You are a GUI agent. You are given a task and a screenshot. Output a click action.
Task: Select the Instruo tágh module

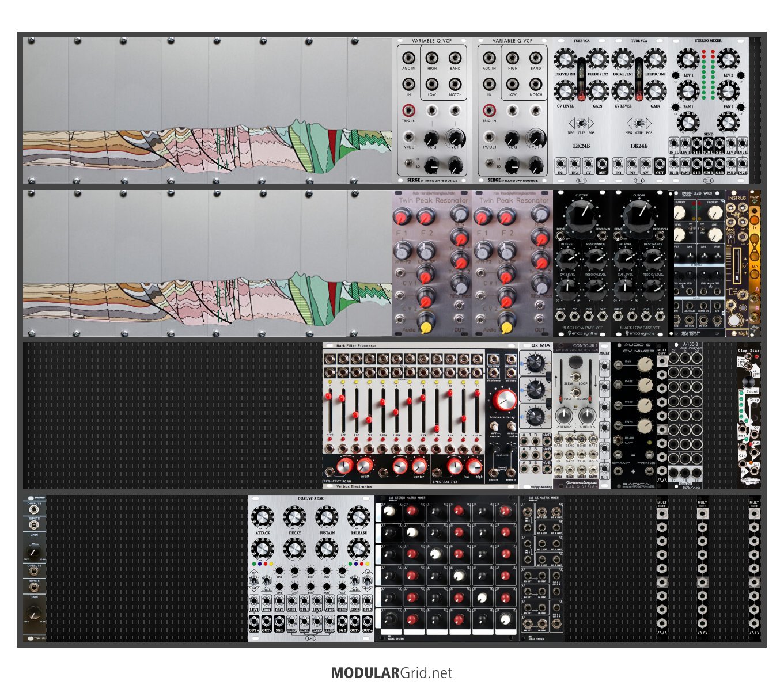(x=737, y=264)
